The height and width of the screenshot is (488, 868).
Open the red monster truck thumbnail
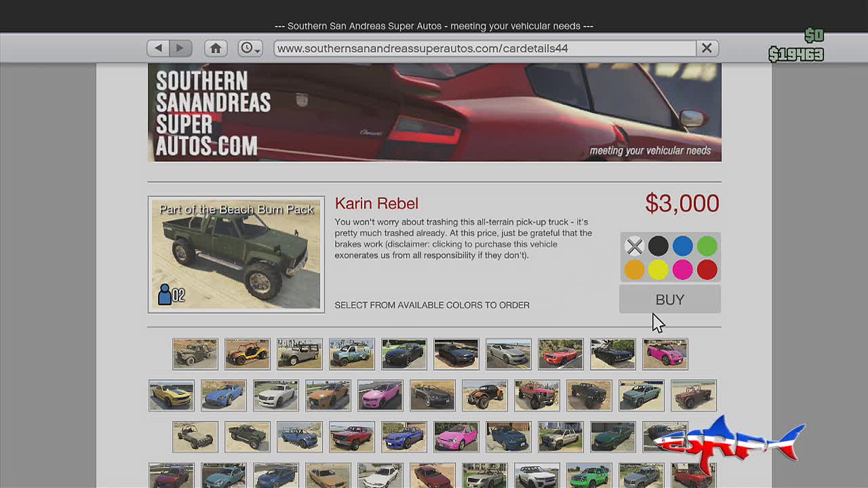click(x=537, y=396)
